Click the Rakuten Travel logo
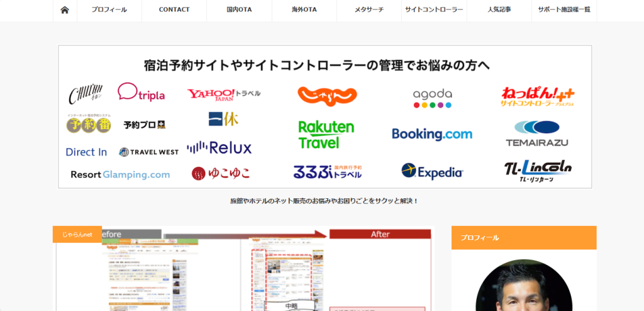Screen dimensions: 644x311 pyautogui.click(x=326, y=135)
